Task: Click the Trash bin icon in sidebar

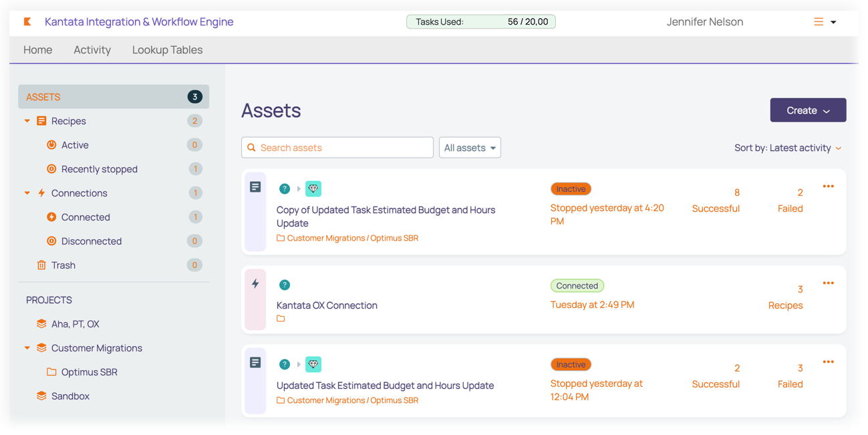Action: (41, 265)
